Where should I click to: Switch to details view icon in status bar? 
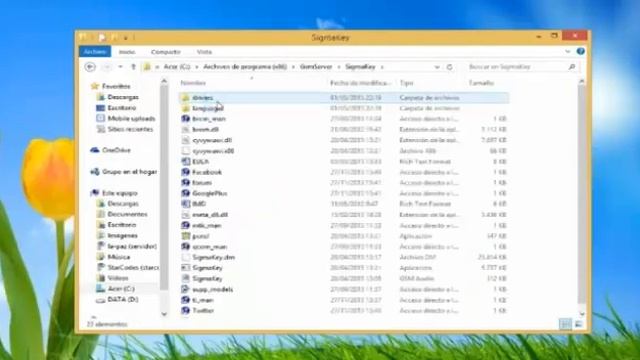565,324
